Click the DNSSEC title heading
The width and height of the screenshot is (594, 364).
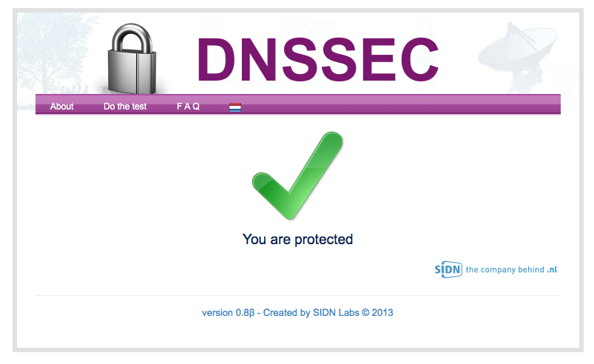[x=317, y=60]
